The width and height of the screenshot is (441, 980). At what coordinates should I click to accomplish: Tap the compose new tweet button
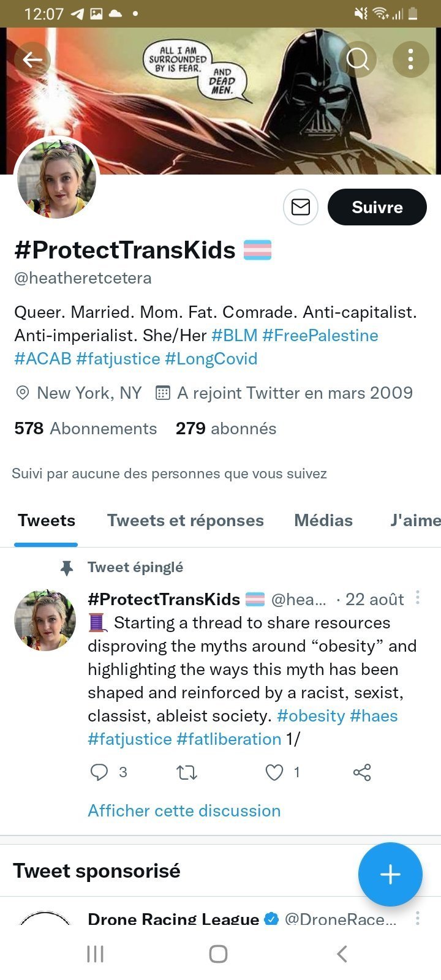point(390,874)
